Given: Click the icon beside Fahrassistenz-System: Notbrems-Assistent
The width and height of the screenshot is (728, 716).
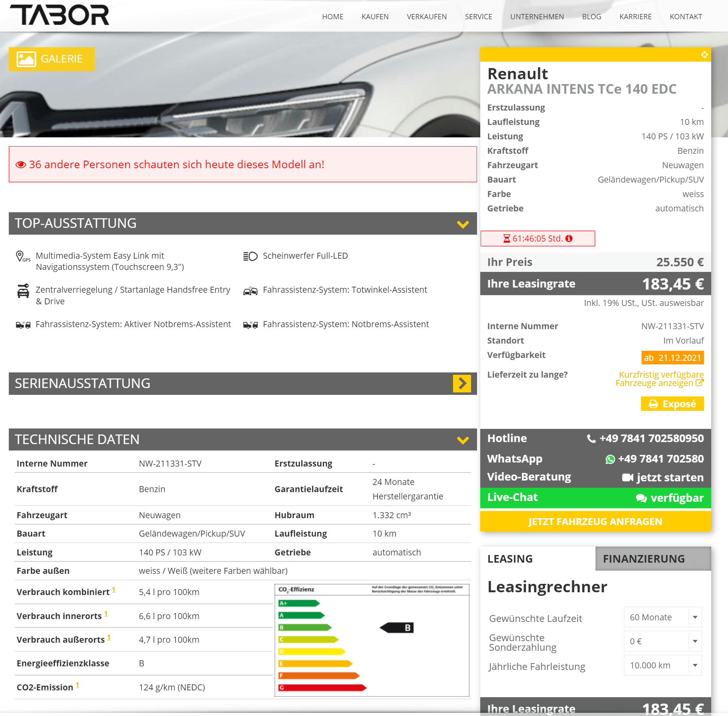Looking at the screenshot, I should coord(251,325).
